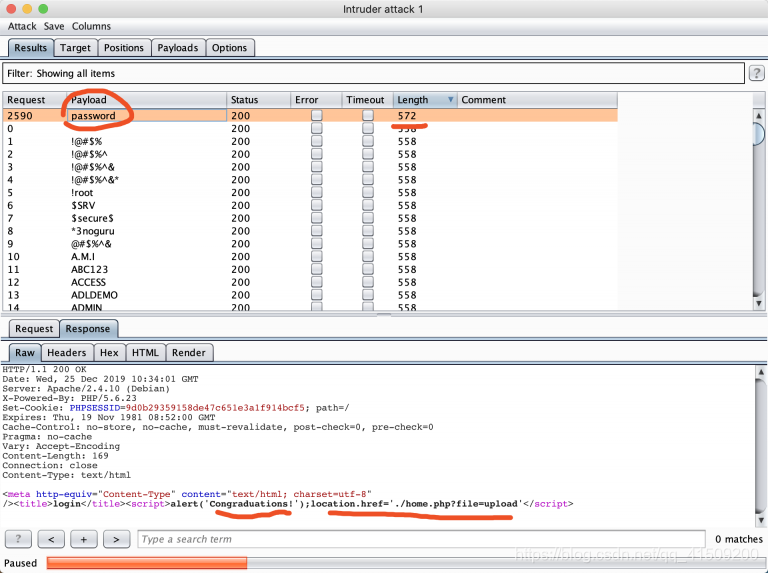Tick Error checkbox for request 2590
The height and width of the screenshot is (573, 768).
point(317,116)
